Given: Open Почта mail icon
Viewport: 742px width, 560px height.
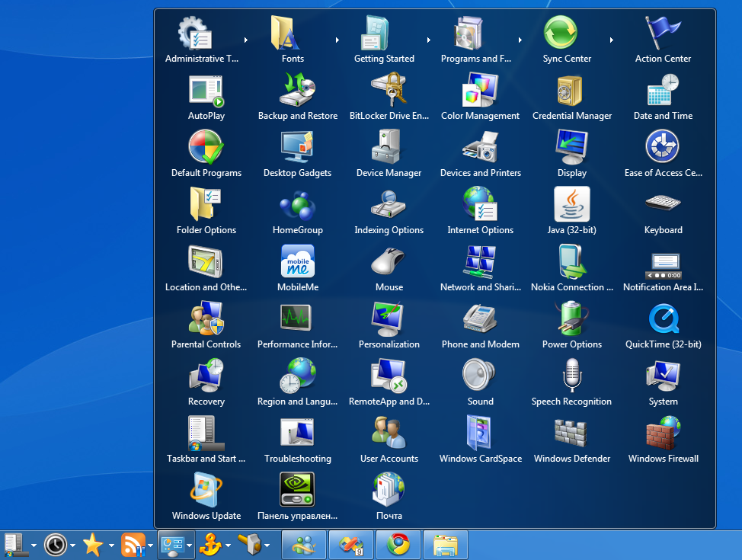Looking at the screenshot, I should tap(389, 490).
